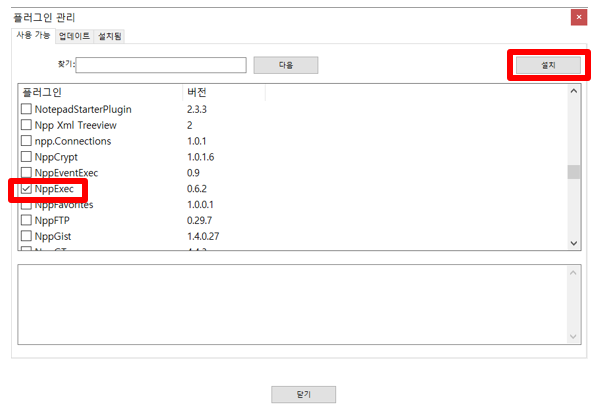Switch to the 사용 가능 tab
612x414 pixels.
click(33, 36)
